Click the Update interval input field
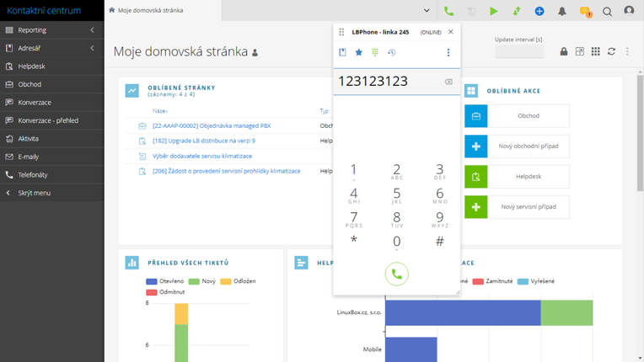 tap(518, 51)
